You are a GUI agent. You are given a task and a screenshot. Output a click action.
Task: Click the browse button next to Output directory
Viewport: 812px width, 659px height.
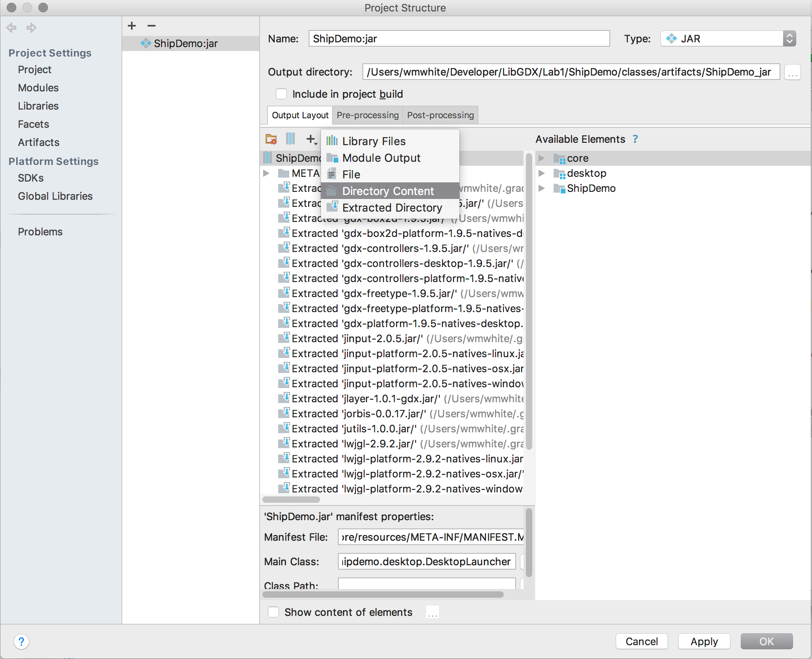[793, 72]
